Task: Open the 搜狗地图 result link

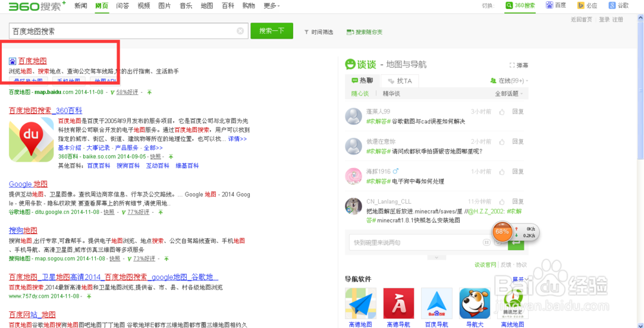Action: [x=23, y=230]
